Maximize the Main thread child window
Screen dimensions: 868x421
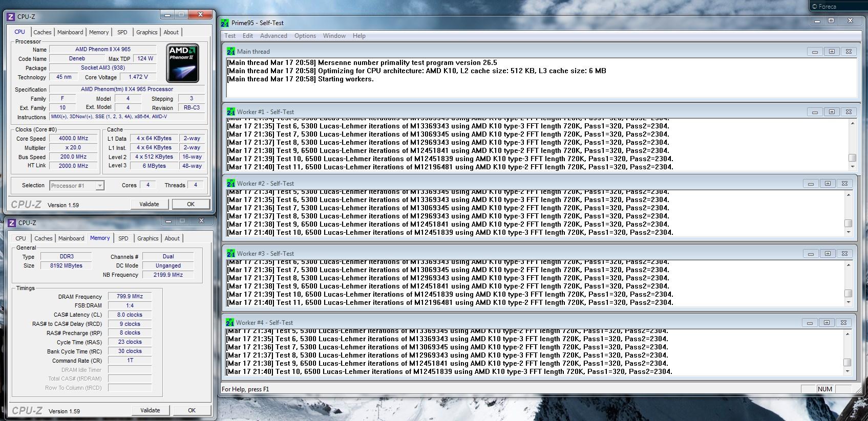[832, 52]
